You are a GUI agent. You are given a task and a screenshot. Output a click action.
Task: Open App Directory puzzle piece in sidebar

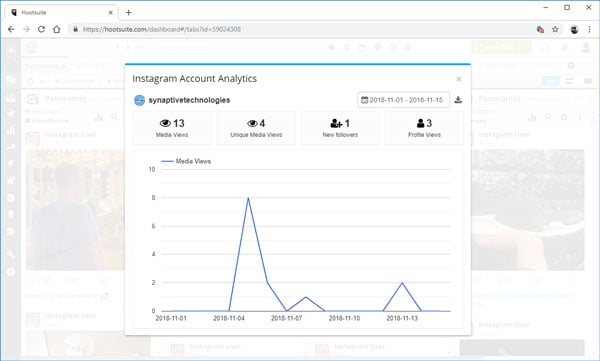11,231
